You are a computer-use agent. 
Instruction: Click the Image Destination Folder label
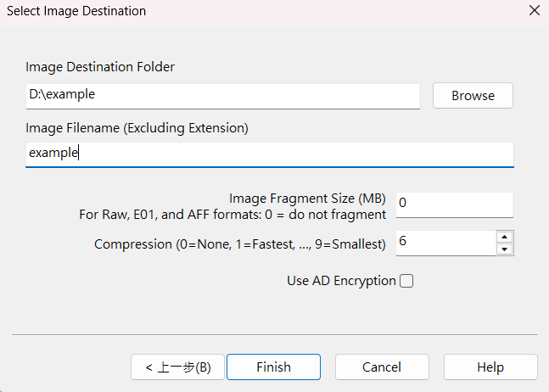click(x=100, y=66)
